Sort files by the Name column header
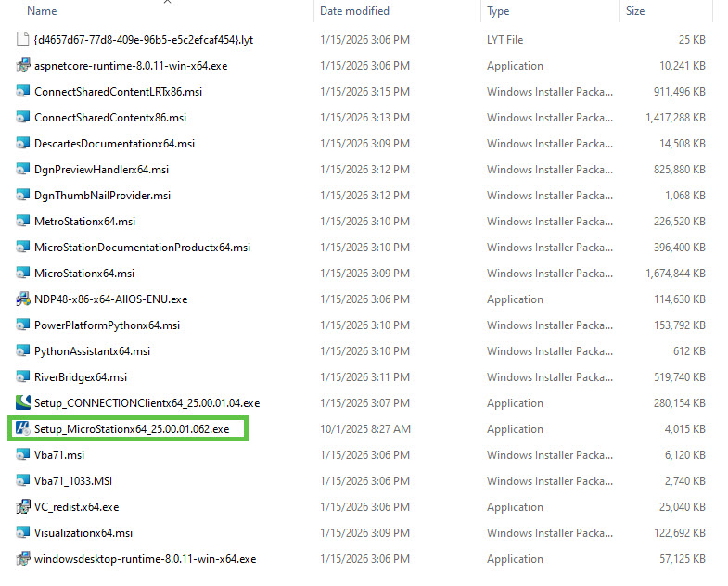This screenshot has height=586, width=728. [x=42, y=11]
